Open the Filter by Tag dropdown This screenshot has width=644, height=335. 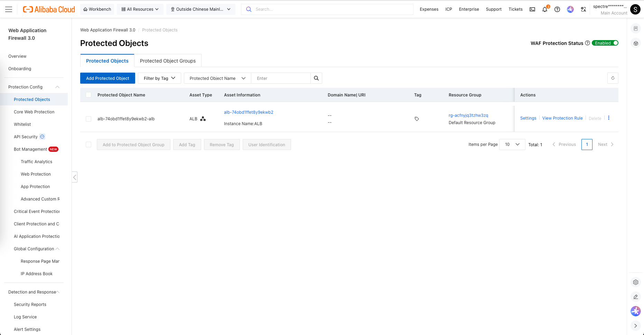click(x=159, y=78)
